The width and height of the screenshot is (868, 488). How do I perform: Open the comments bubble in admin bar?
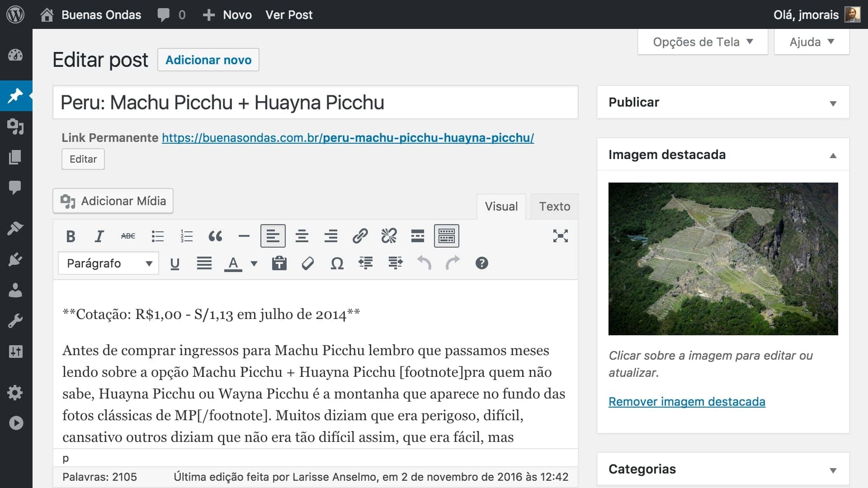171,14
